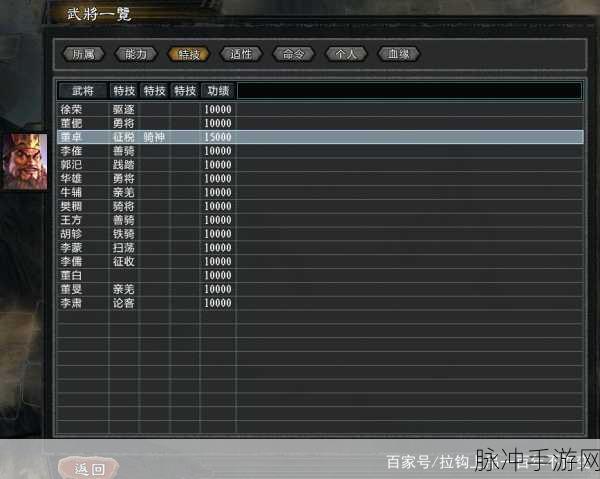600x479 pixels.
Task: Open the 所属 tab
Action: [83, 54]
